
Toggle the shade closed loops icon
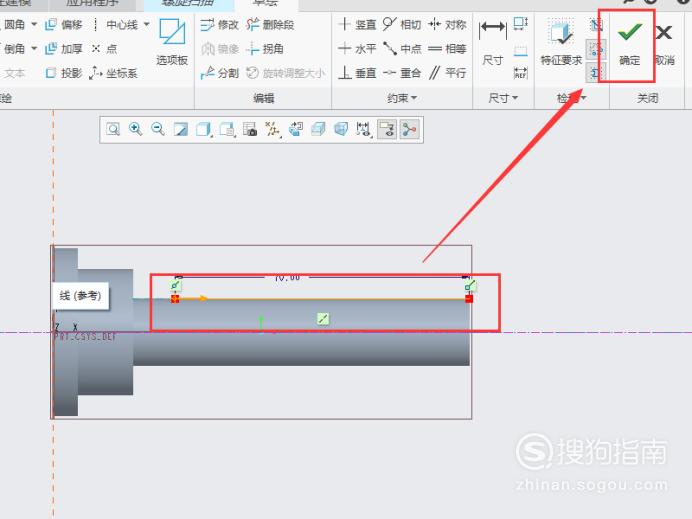pos(596,72)
